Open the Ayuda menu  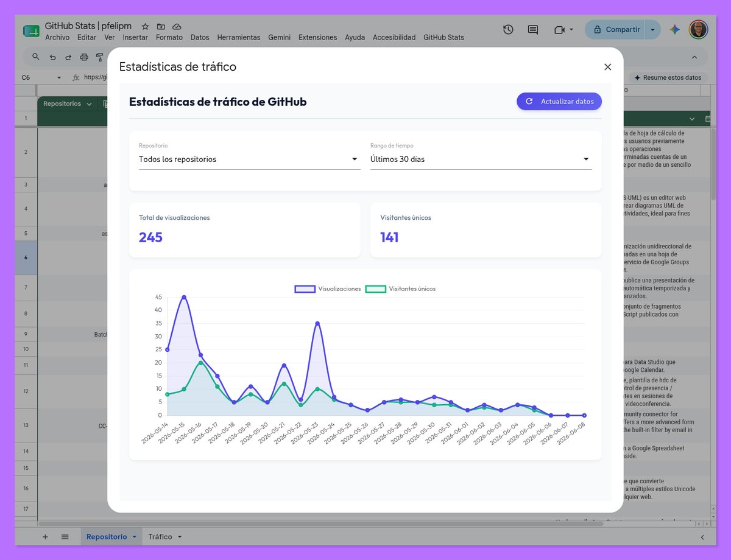(355, 37)
